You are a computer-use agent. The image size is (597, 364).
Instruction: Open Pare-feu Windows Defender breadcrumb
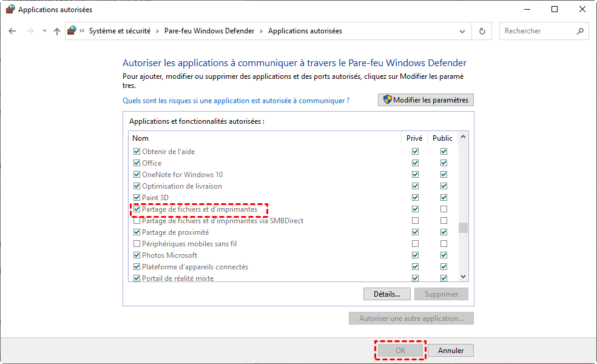(209, 31)
